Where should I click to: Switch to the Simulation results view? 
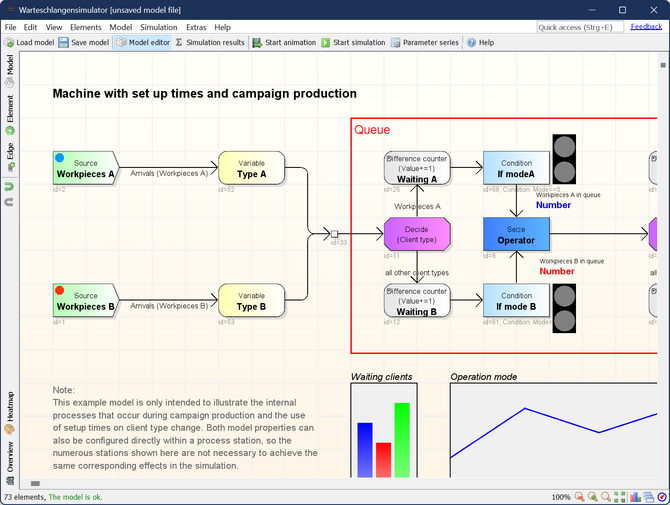coord(209,43)
